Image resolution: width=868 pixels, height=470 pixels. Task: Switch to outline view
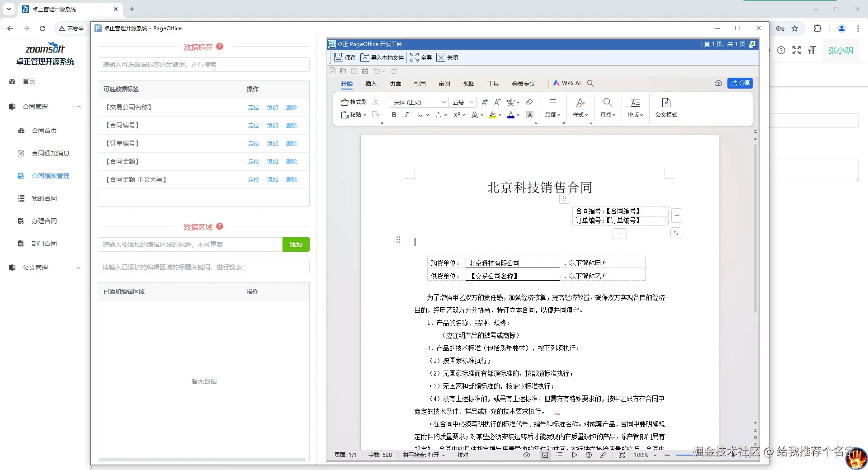coord(559,455)
